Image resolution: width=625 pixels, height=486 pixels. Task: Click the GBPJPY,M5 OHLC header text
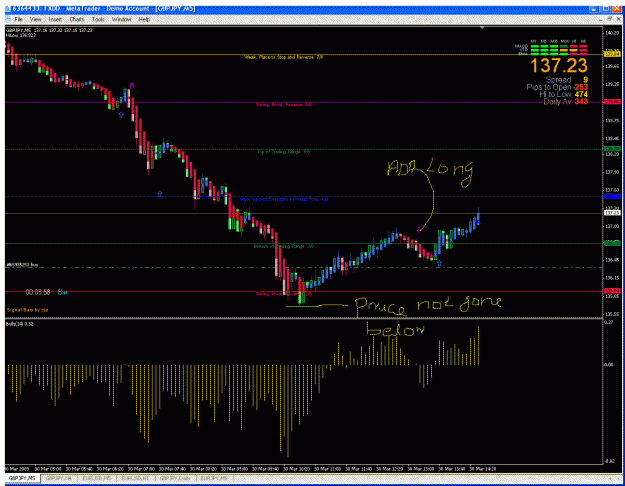click(49, 30)
